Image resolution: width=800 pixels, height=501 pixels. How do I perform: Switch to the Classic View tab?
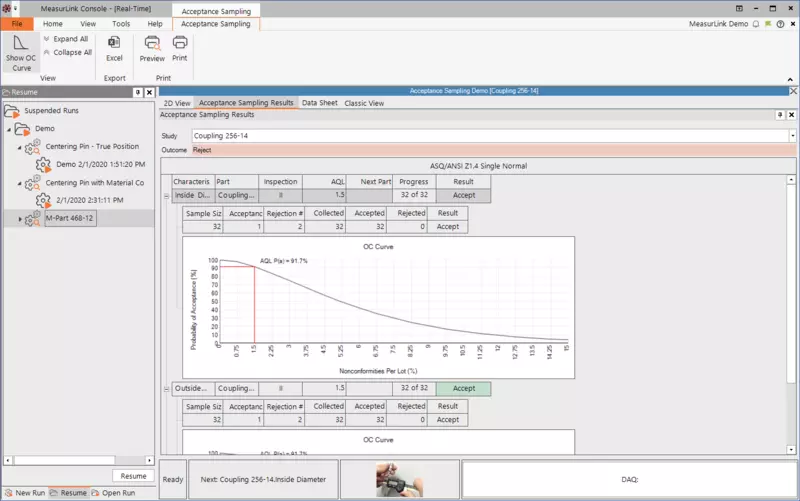[364, 103]
